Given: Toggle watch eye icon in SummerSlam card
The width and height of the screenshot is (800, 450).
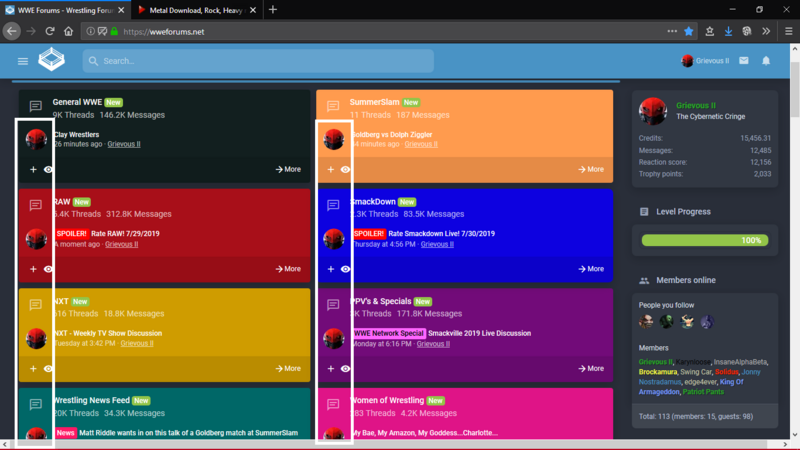Looking at the screenshot, I should pos(345,169).
